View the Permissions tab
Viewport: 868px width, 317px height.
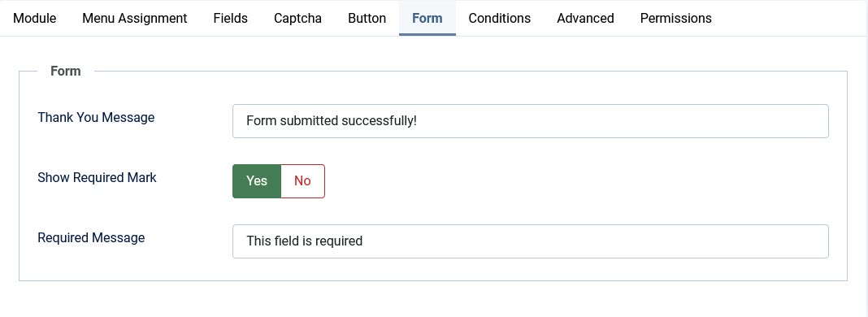[676, 18]
